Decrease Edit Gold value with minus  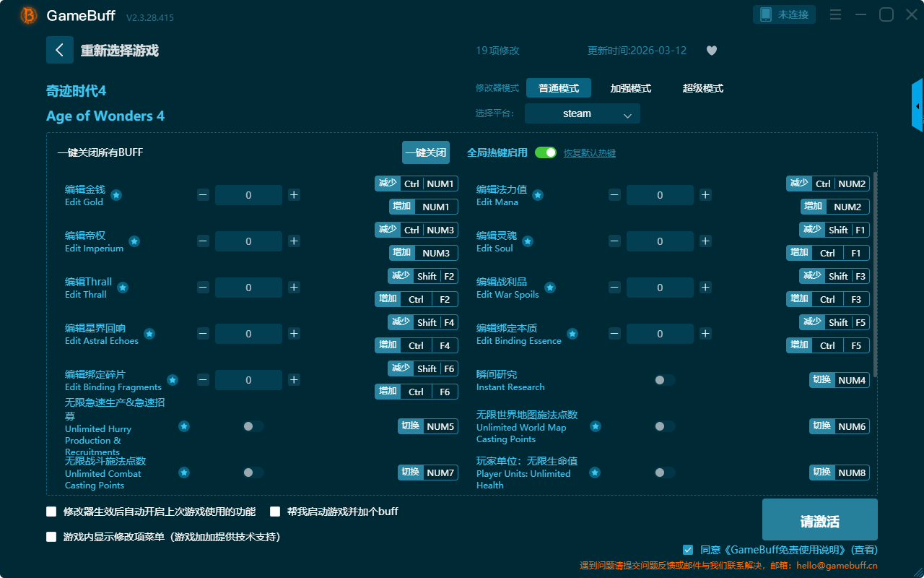coord(203,195)
